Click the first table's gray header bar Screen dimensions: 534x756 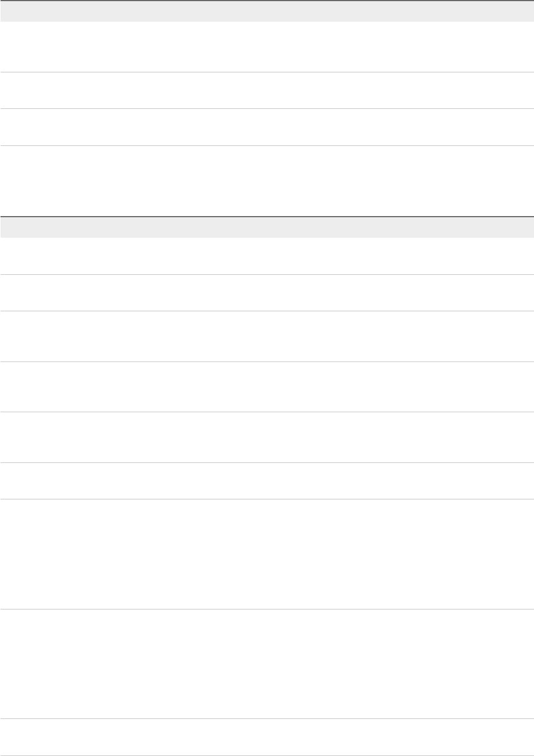[x=267, y=11]
